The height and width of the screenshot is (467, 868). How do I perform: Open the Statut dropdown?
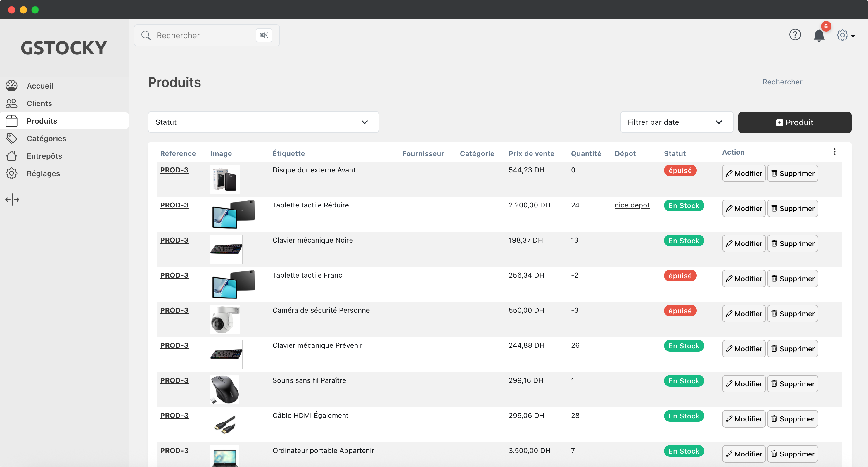click(263, 122)
